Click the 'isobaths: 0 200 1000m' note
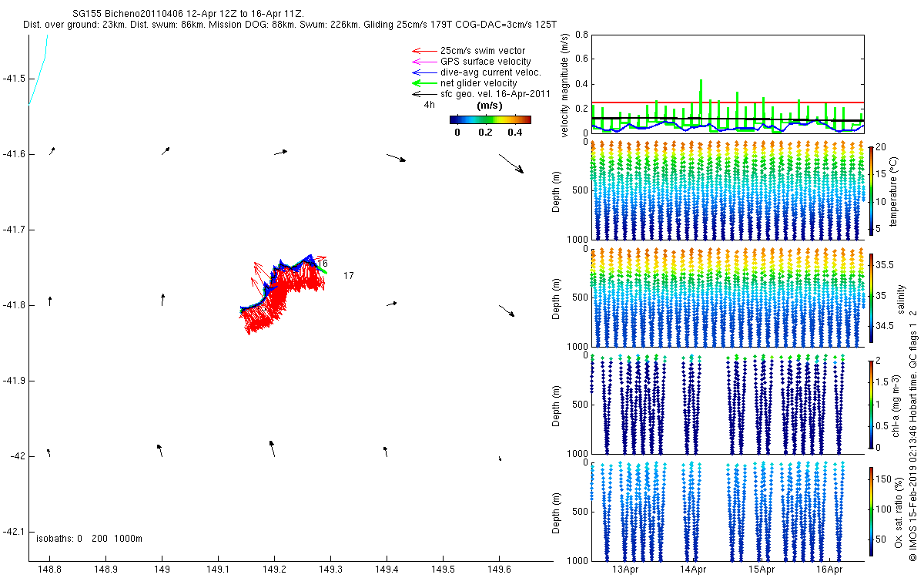924x578 pixels. click(89, 539)
